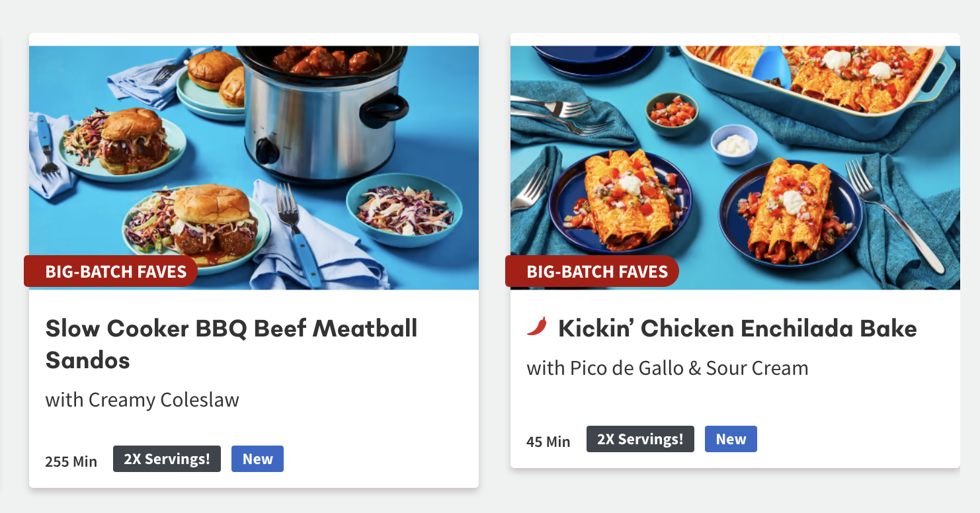Click 2X Servings! tag on the meatball card

point(167,459)
